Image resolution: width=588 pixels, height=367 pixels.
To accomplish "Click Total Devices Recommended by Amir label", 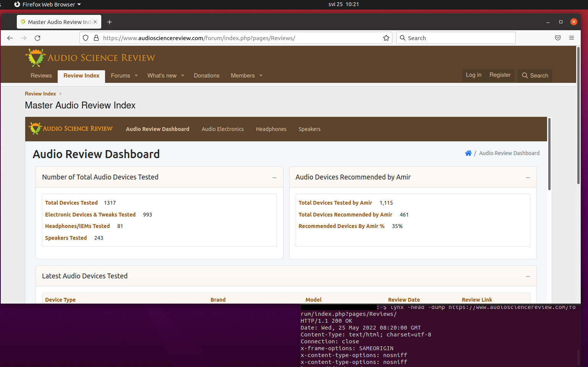I will click(345, 215).
